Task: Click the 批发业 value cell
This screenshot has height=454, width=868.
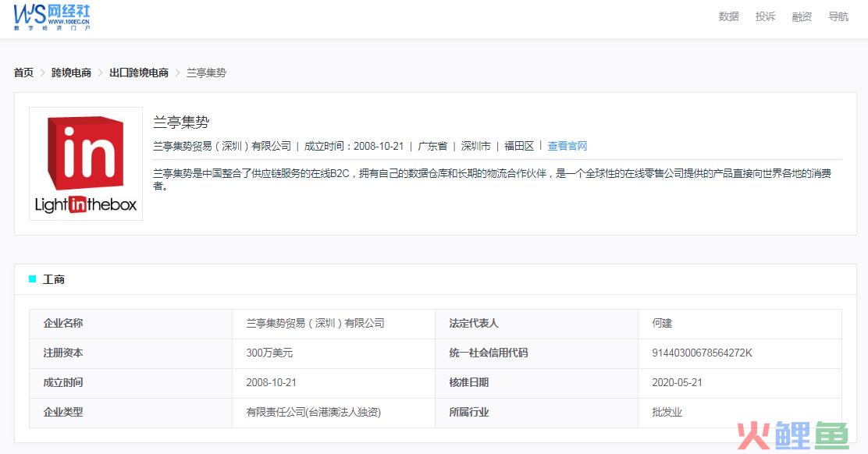Action: pos(739,413)
